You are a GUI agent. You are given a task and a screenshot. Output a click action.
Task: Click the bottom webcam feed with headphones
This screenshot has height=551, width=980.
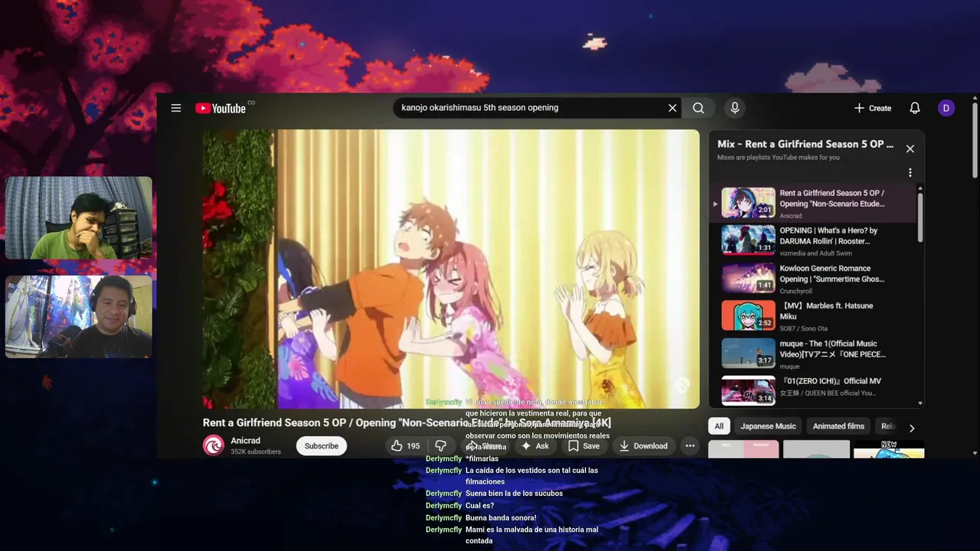click(x=79, y=317)
